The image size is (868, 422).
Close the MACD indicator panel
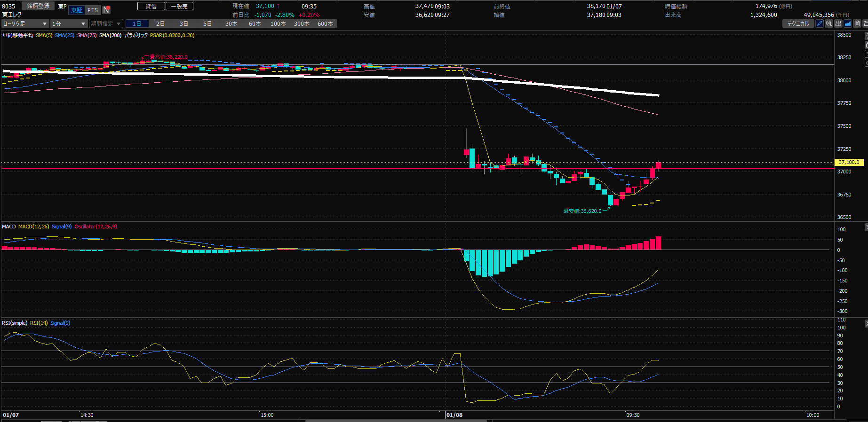pyautogui.click(x=866, y=227)
